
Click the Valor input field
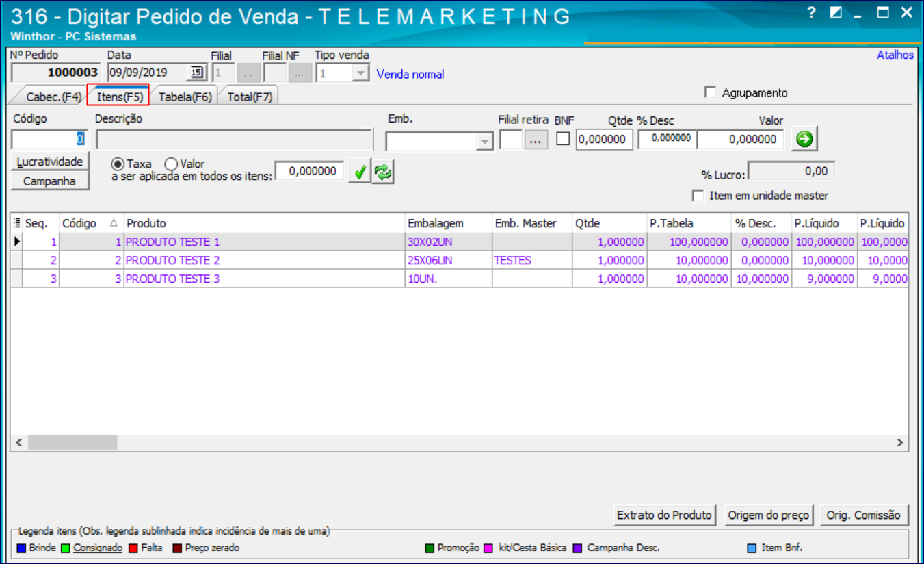tap(741, 139)
